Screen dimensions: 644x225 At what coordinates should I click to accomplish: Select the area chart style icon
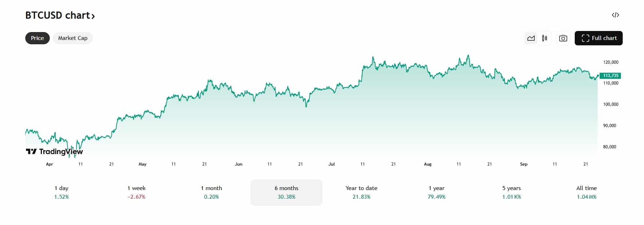[531, 38]
